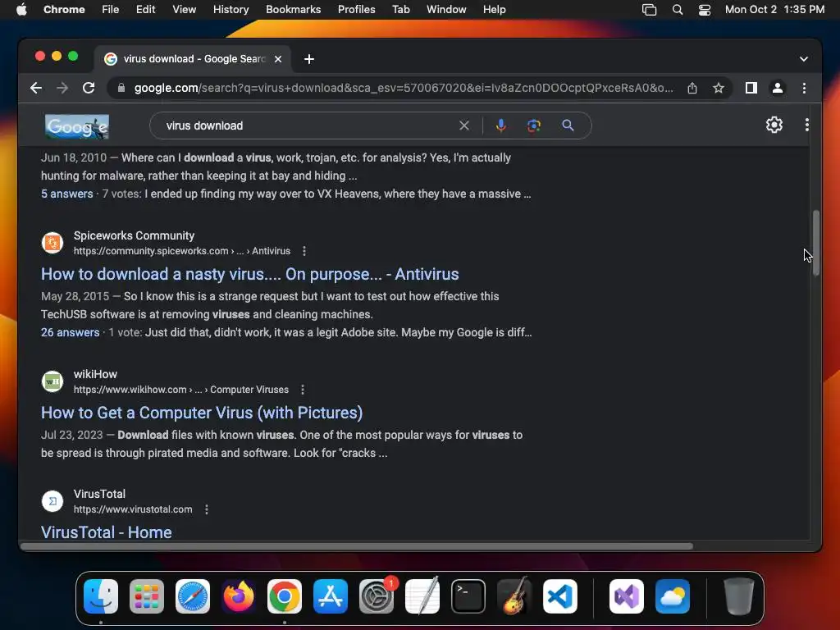840x630 pixels.
Task: Search by image with Lens icon
Action: (533, 126)
